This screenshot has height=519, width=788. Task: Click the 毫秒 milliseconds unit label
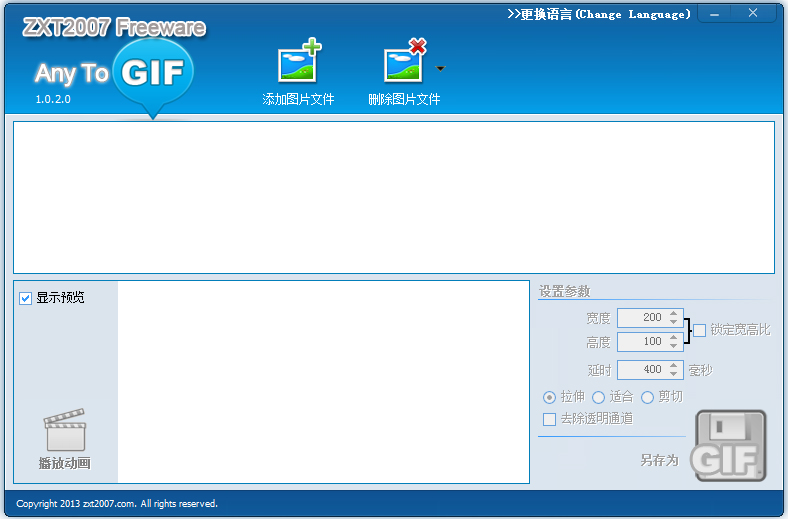point(701,371)
